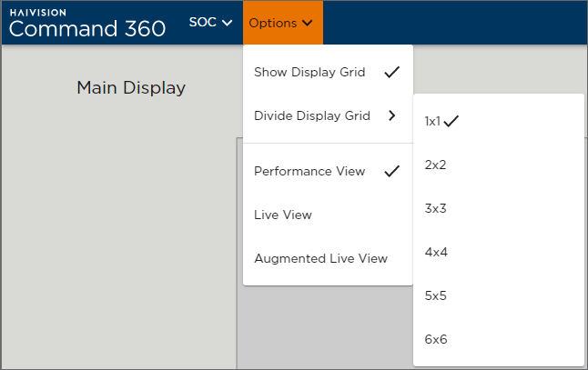Collapse the Options menu

point(282,23)
